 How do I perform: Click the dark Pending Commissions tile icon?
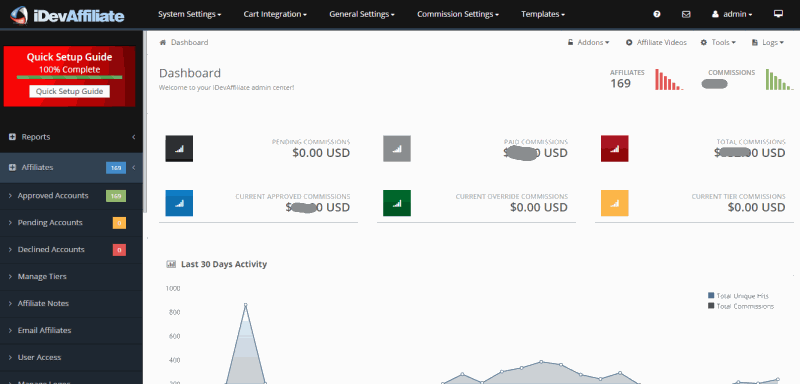[x=179, y=148]
